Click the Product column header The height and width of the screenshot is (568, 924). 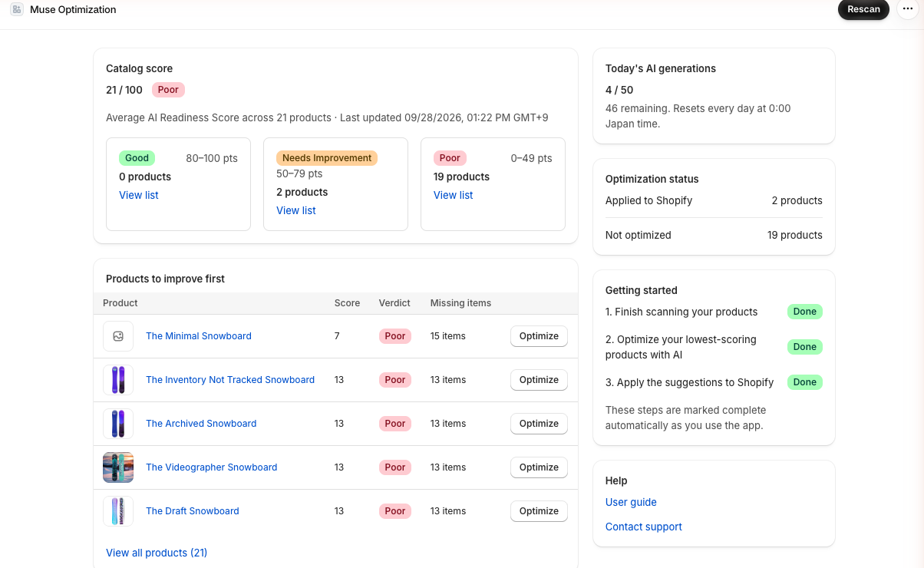[x=120, y=303]
